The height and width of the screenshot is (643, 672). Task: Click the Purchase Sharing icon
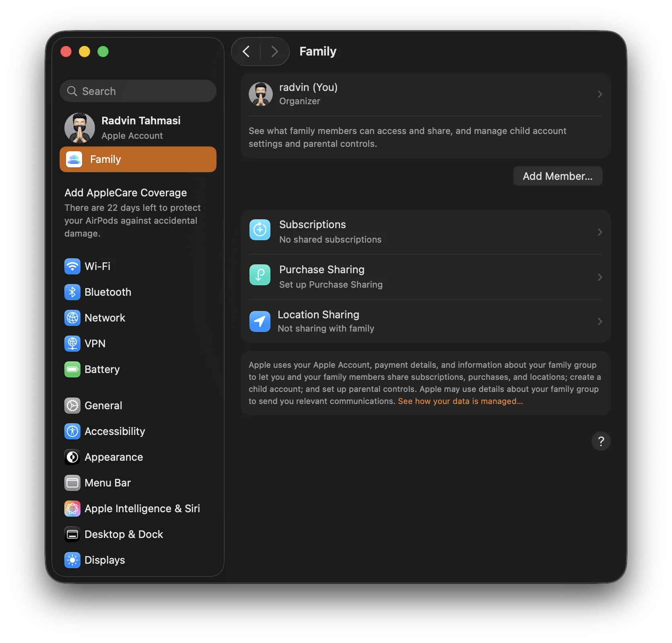(260, 275)
